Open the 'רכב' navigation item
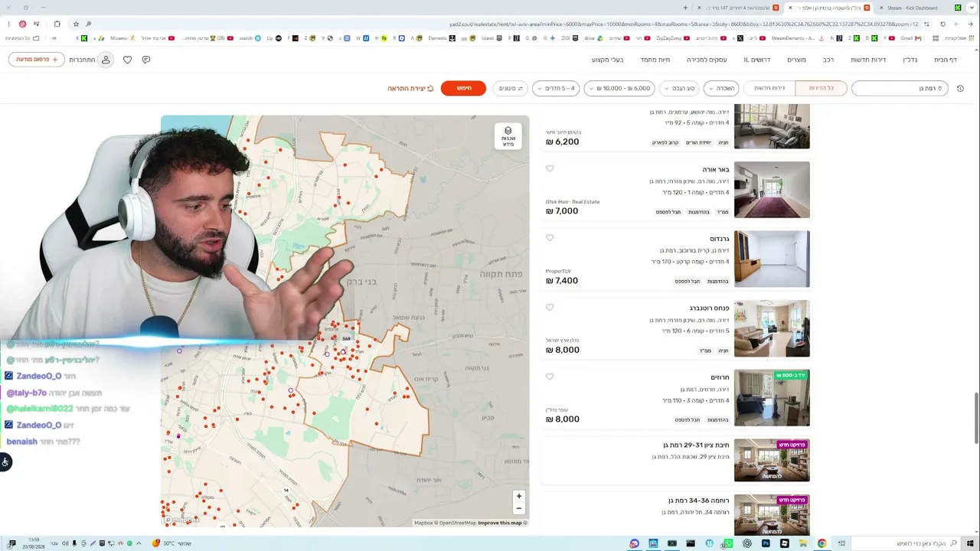 click(828, 60)
